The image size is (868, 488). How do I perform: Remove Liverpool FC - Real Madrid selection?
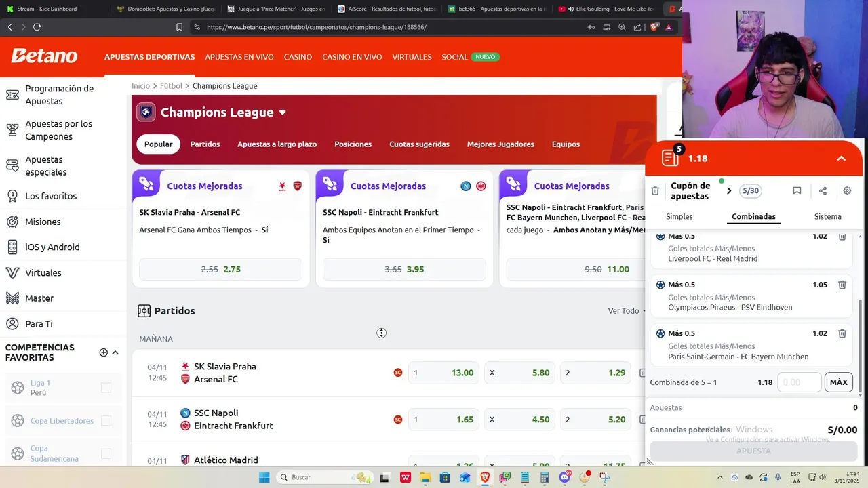842,237
